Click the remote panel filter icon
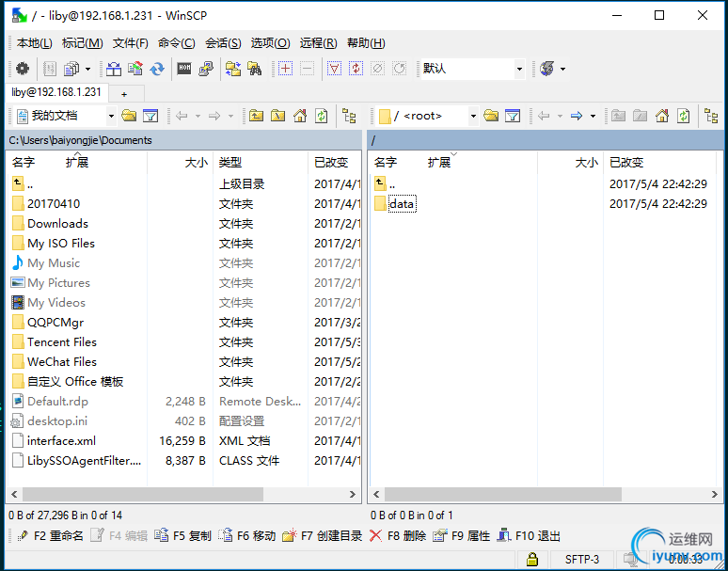The height and width of the screenshot is (571, 728). (x=513, y=116)
